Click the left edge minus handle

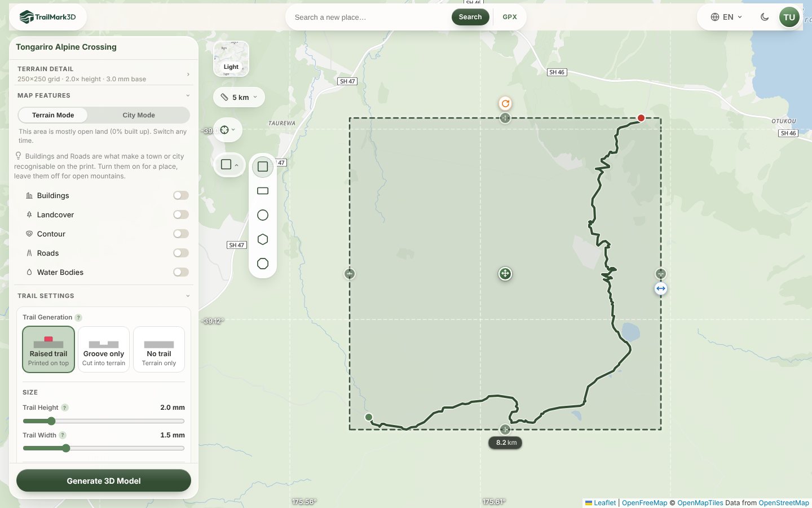[350, 274]
